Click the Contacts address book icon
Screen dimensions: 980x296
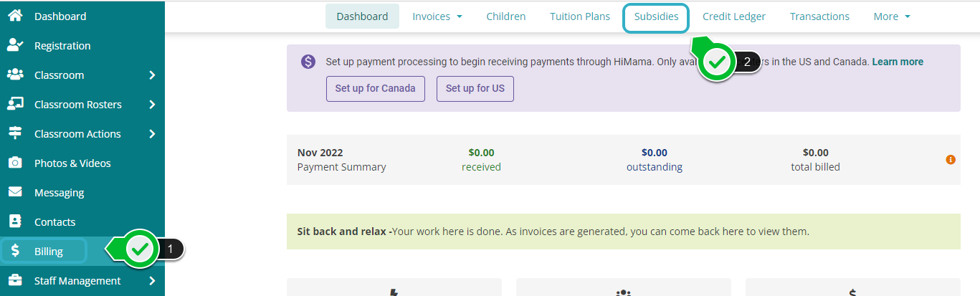[x=14, y=221]
